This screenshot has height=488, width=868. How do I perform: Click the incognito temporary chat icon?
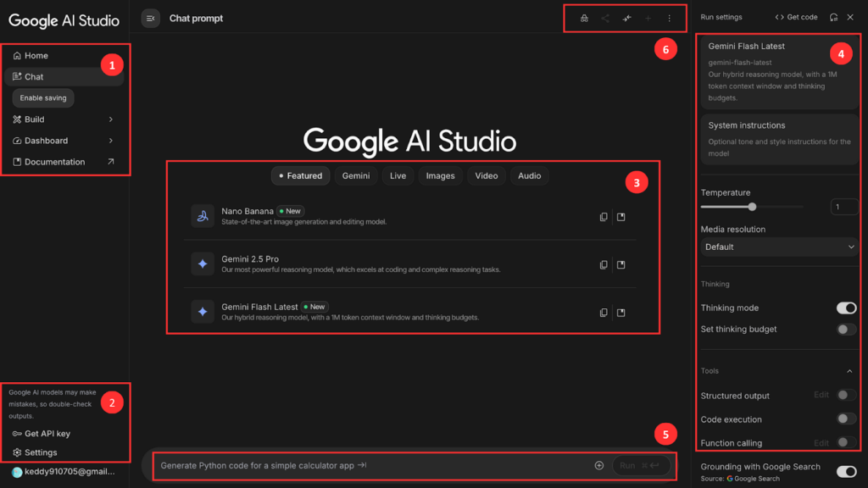(x=584, y=18)
